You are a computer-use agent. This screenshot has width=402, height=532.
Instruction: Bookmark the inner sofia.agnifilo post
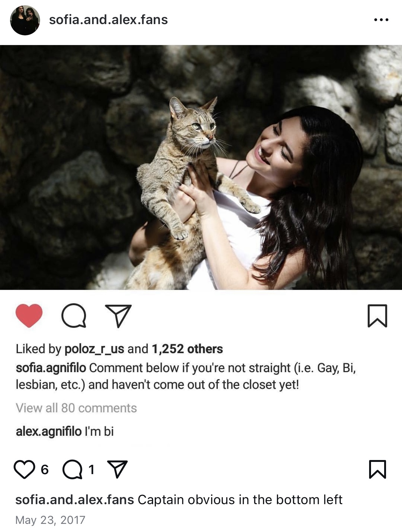click(377, 315)
